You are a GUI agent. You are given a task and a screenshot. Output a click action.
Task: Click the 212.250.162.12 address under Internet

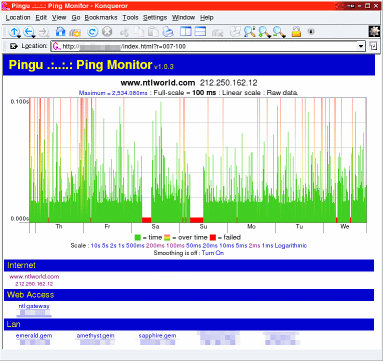34,284
